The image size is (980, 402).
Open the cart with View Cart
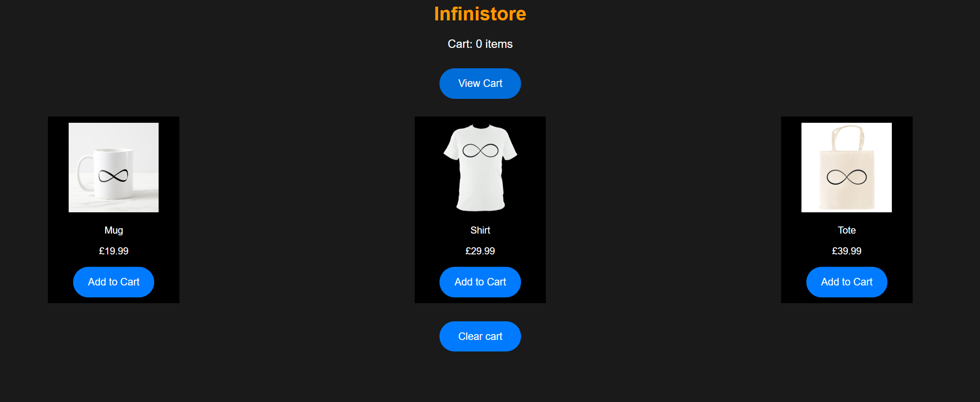pos(480,83)
